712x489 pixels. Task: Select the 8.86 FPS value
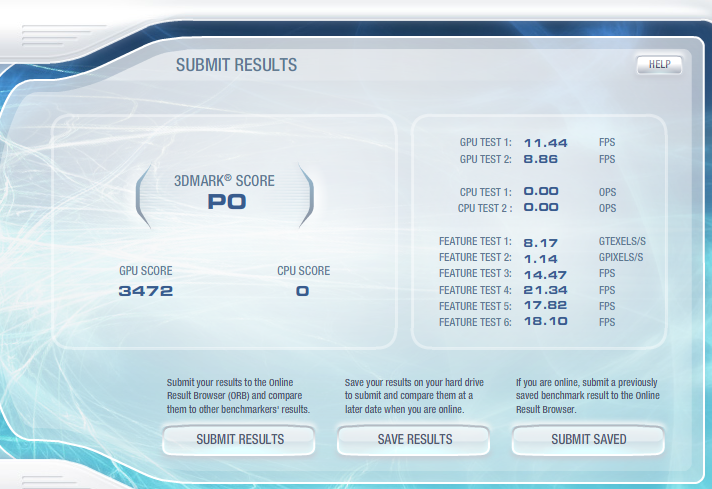tap(540, 159)
